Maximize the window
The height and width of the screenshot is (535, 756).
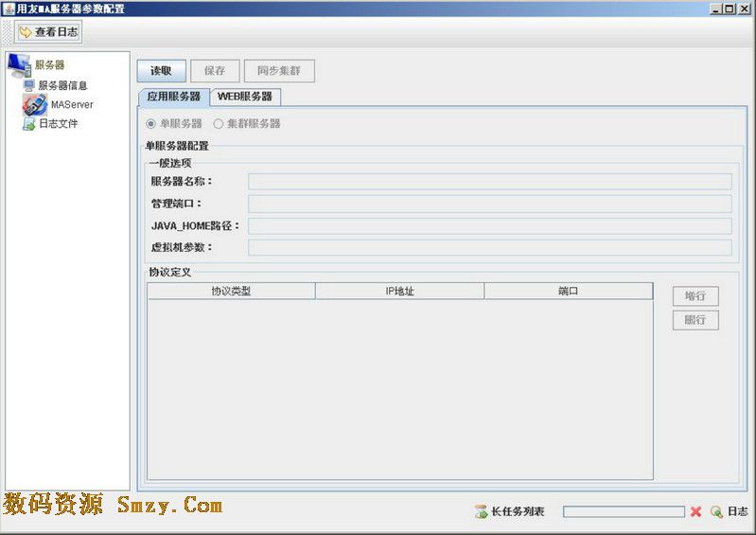tap(730, 9)
